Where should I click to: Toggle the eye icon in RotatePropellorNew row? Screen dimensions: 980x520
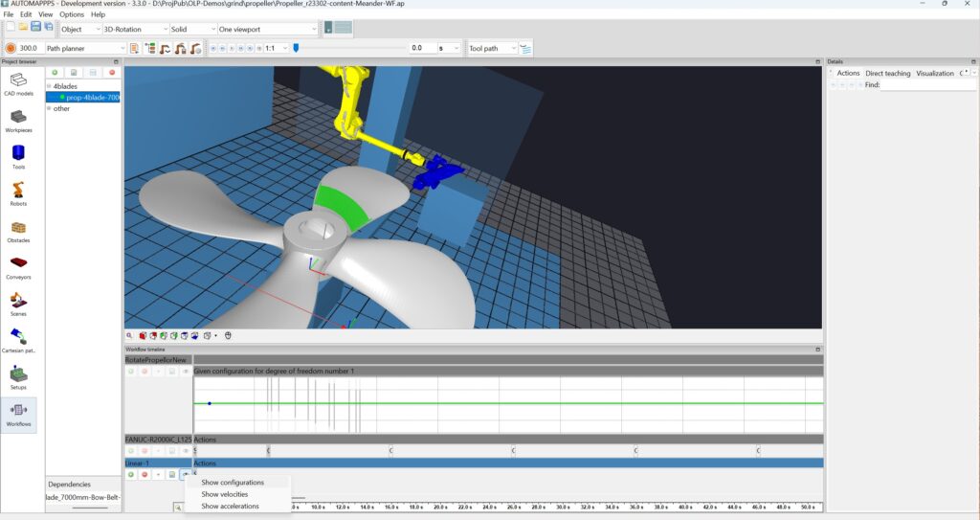pos(185,371)
